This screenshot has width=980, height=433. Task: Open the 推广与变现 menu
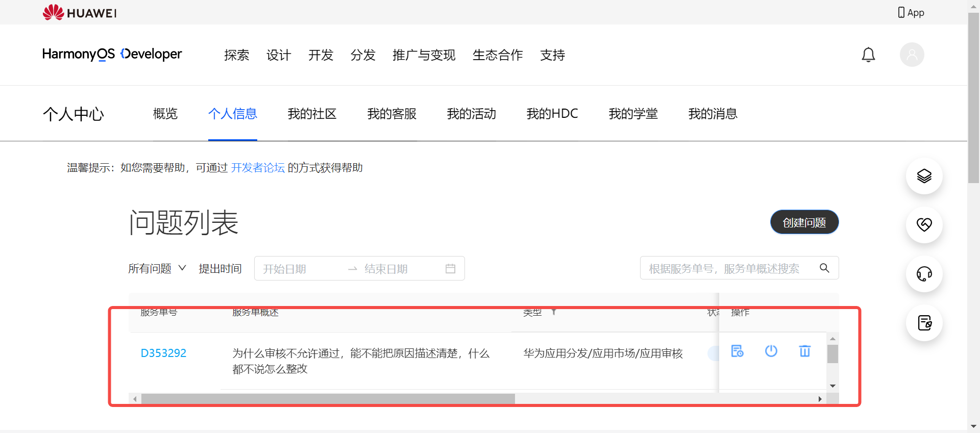tap(424, 55)
